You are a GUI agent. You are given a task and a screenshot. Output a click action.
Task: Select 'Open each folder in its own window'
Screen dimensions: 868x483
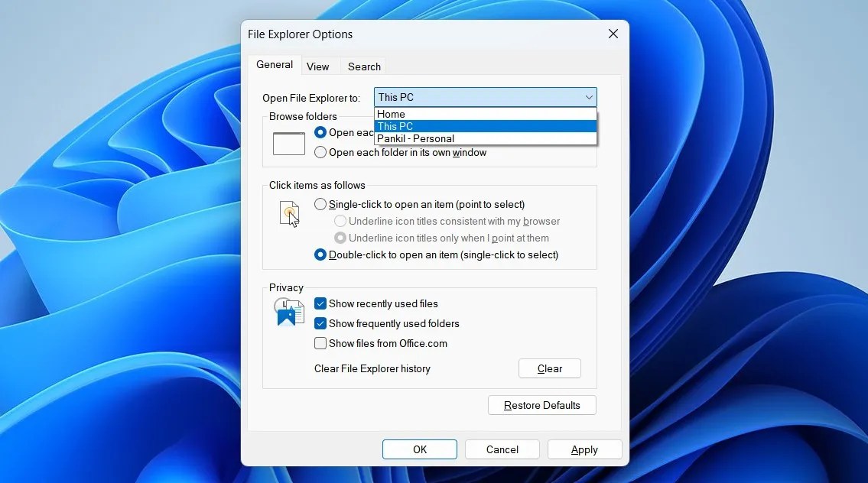point(320,152)
